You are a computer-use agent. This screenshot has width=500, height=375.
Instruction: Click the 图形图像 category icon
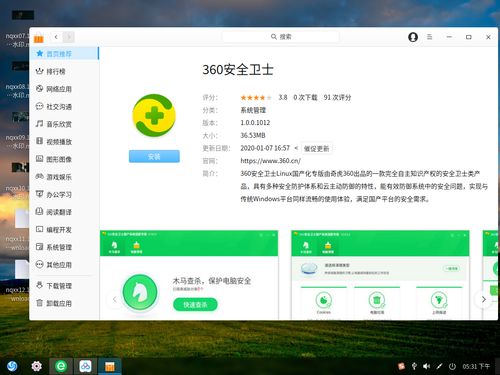click(x=39, y=159)
